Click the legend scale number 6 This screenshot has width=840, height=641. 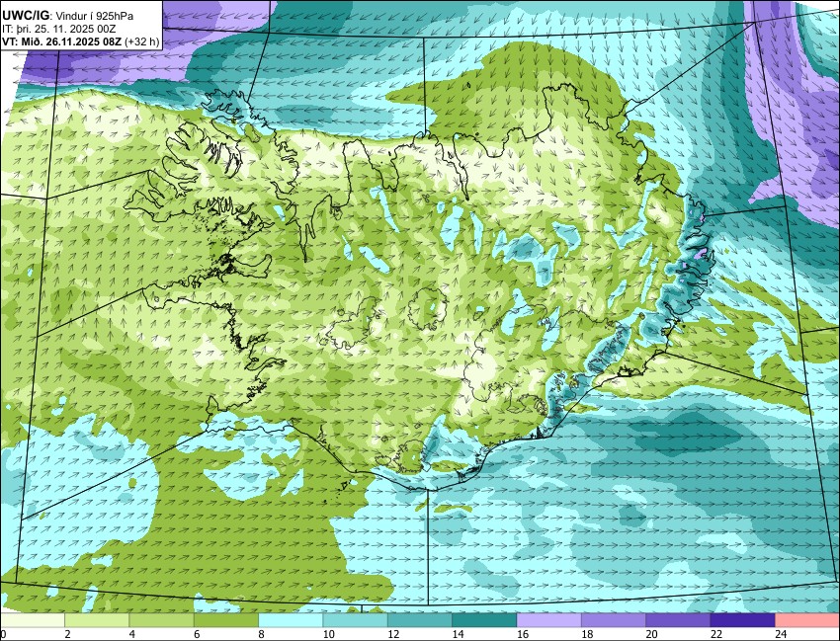pyautogui.click(x=197, y=634)
